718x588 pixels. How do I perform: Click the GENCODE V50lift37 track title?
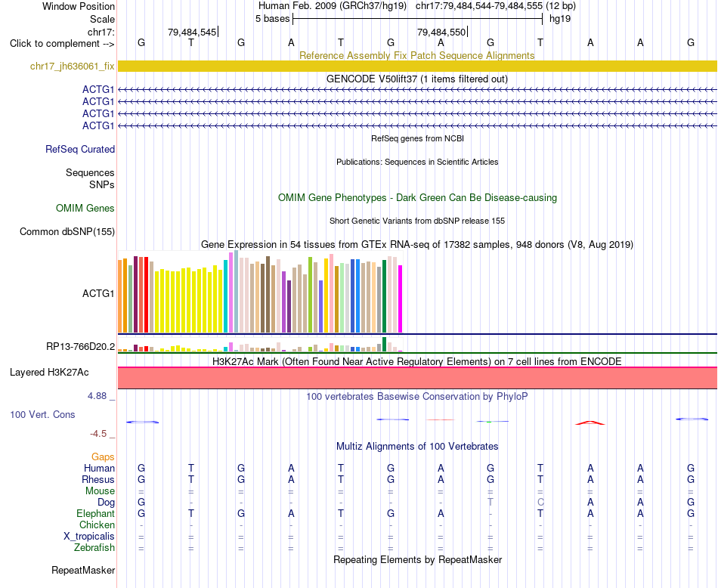[x=417, y=79]
